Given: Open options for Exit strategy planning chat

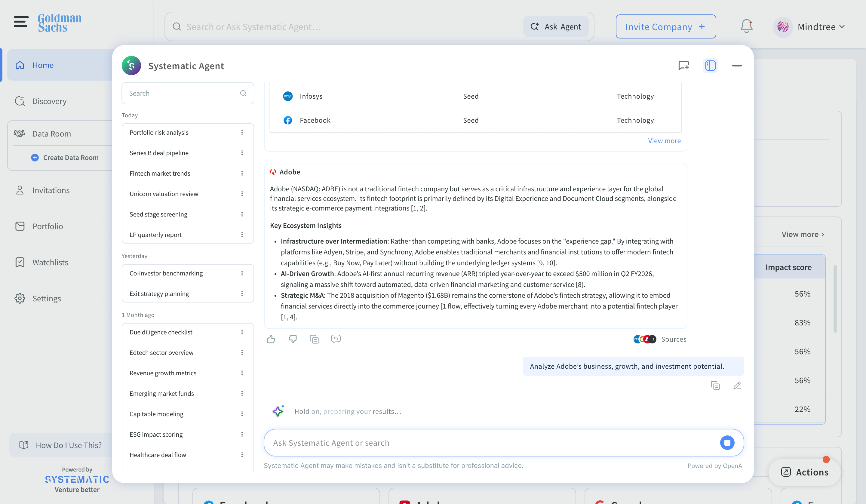Looking at the screenshot, I should [x=242, y=293].
